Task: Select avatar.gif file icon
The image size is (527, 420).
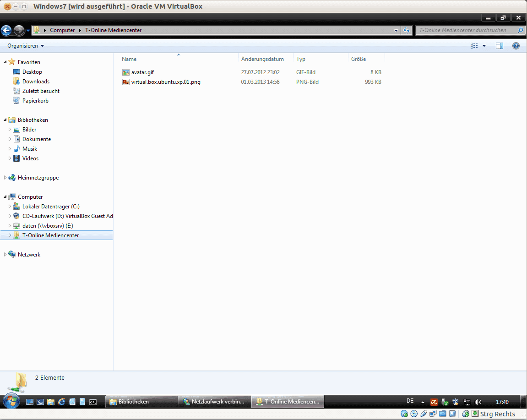Action: point(126,72)
